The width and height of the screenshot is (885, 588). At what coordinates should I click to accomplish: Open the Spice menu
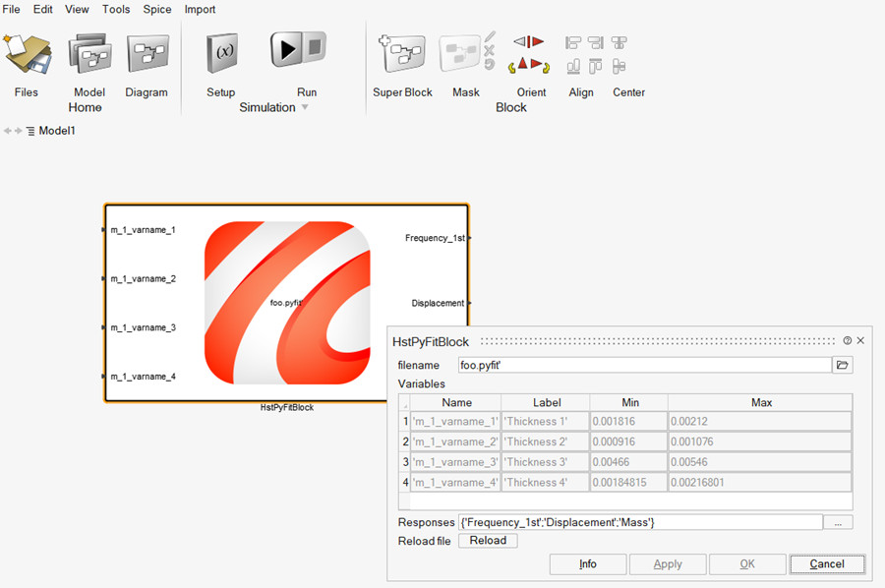pos(156,9)
